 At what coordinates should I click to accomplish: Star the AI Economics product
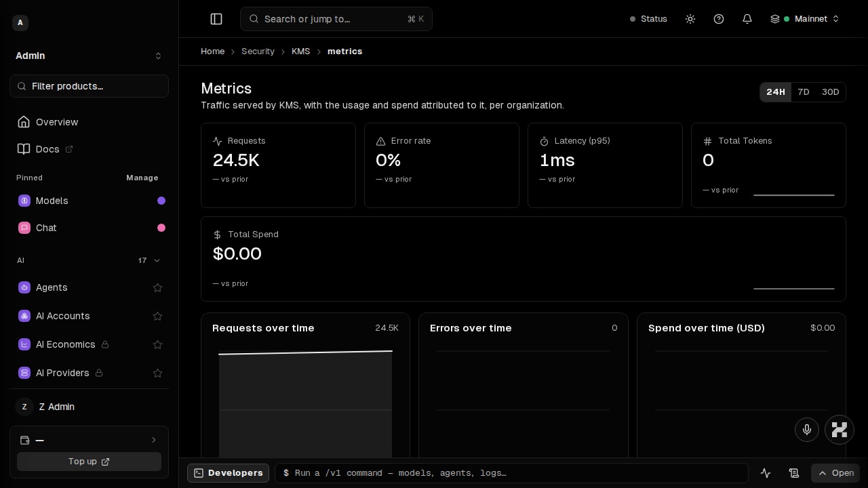click(157, 344)
